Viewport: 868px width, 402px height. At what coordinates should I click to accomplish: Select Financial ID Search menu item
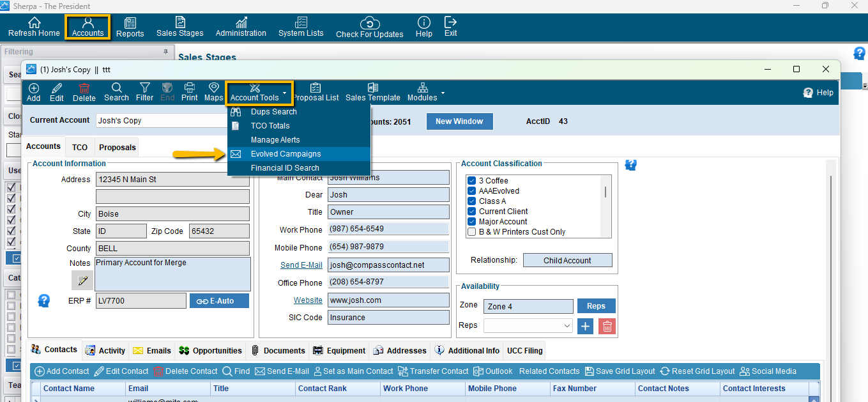(x=299, y=168)
